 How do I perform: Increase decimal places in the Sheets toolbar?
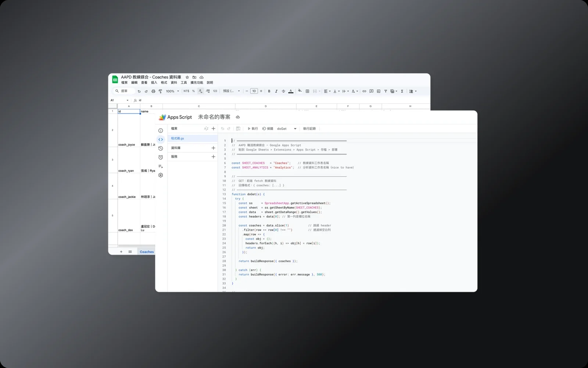click(x=208, y=91)
